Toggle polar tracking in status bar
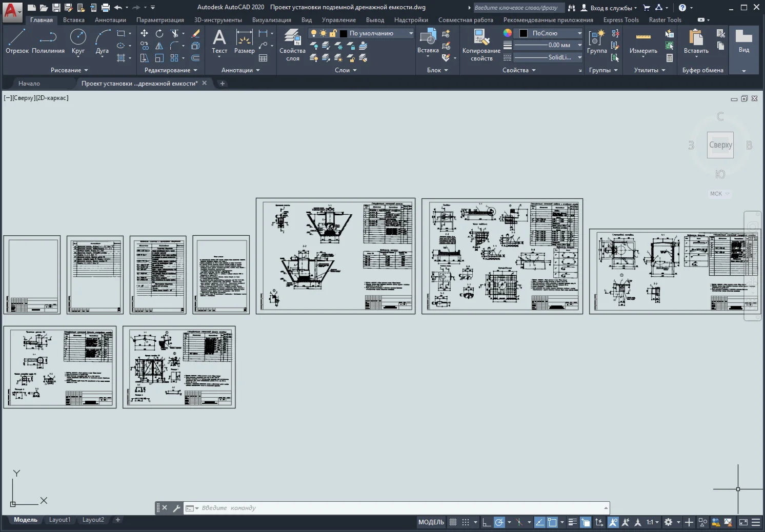 [499, 522]
